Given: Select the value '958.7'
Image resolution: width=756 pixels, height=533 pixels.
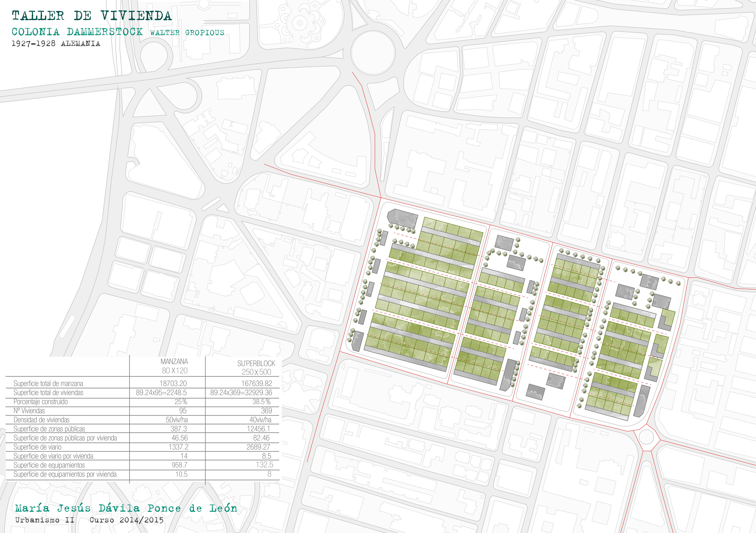Looking at the screenshot, I should pos(179,465).
